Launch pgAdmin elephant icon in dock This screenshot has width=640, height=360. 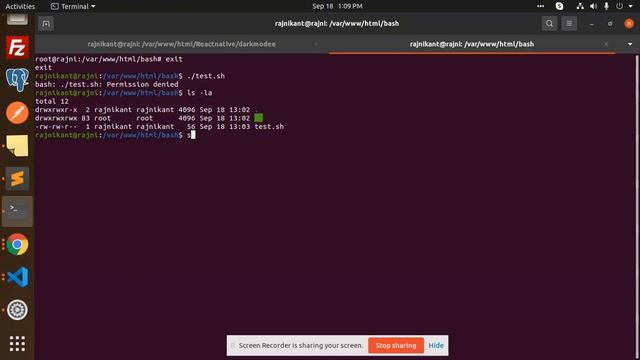click(x=17, y=80)
